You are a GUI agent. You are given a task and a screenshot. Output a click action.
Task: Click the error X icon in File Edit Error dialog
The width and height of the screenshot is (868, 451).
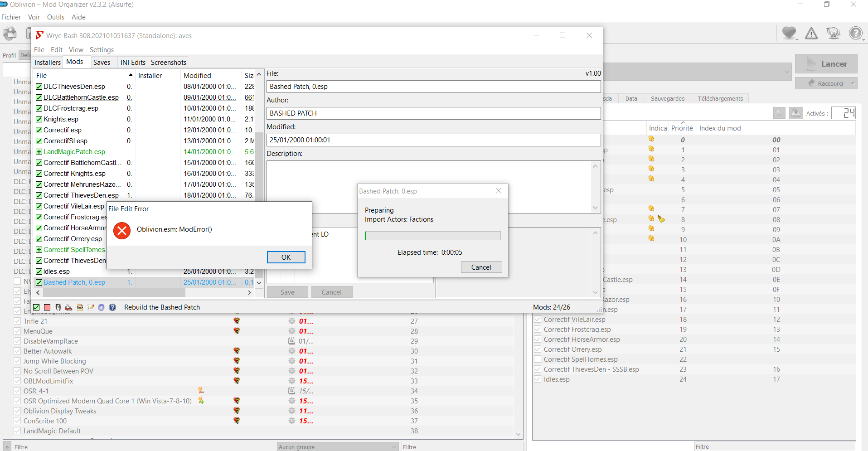click(x=122, y=231)
